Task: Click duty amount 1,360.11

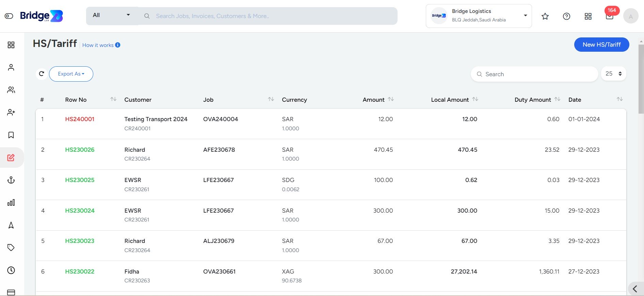Action: click(549, 272)
